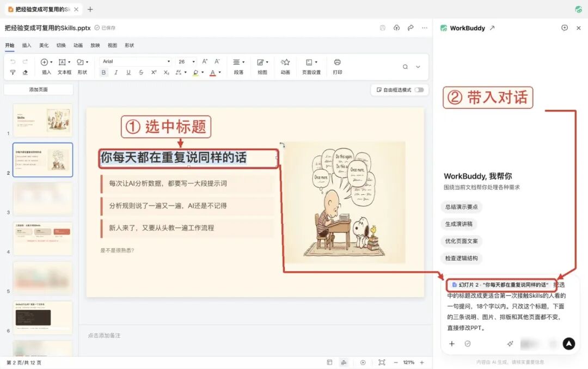Open the more options ellipsis menu

(425, 28)
